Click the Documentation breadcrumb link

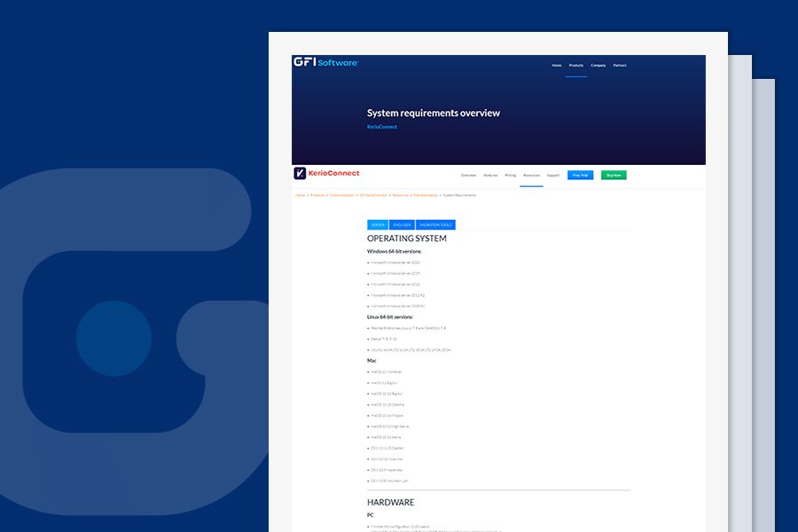pyautogui.click(x=426, y=195)
